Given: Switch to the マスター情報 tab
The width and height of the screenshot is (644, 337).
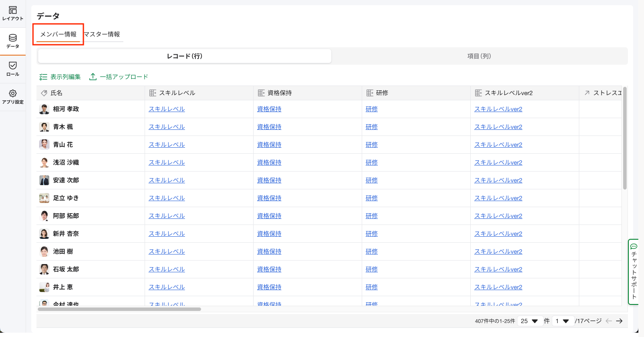Looking at the screenshot, I should point(102,34).
